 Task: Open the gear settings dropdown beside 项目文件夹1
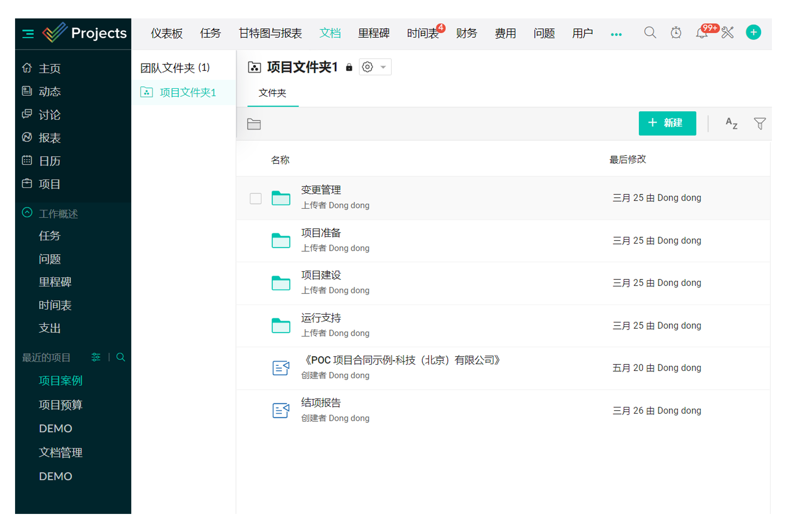(374, 67)
